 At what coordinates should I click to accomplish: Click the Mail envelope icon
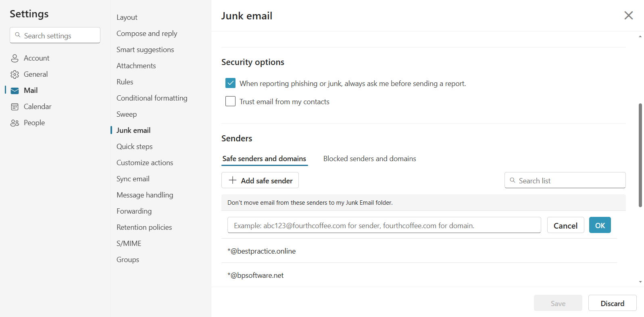(15, 90)
